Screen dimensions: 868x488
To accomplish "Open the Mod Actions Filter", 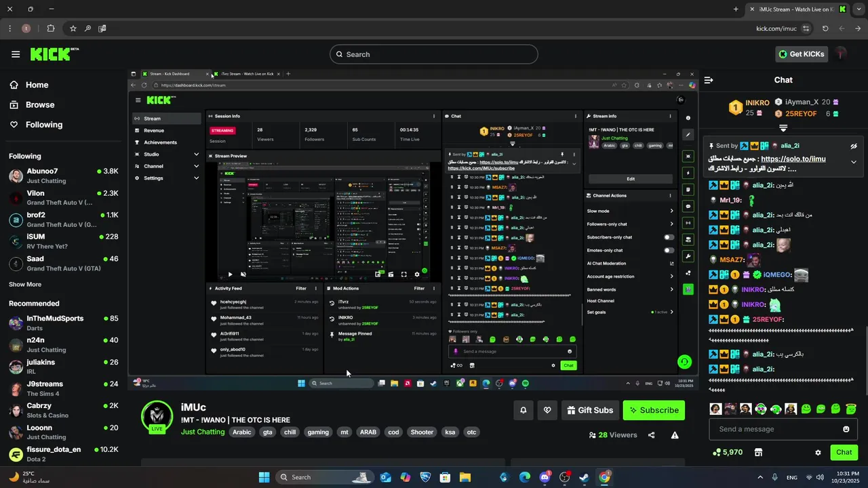I will pos(419,288).
